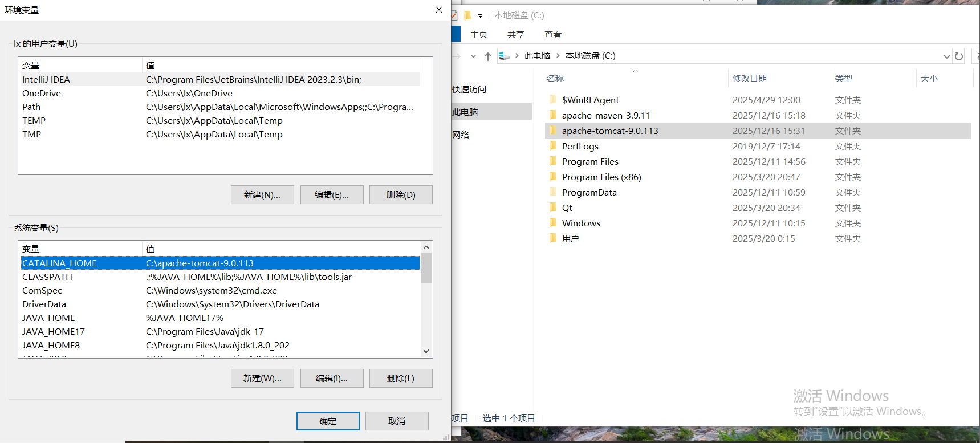Refresh the Explorer address bar location
Viewport: 980px width, 443px height.
959,56
